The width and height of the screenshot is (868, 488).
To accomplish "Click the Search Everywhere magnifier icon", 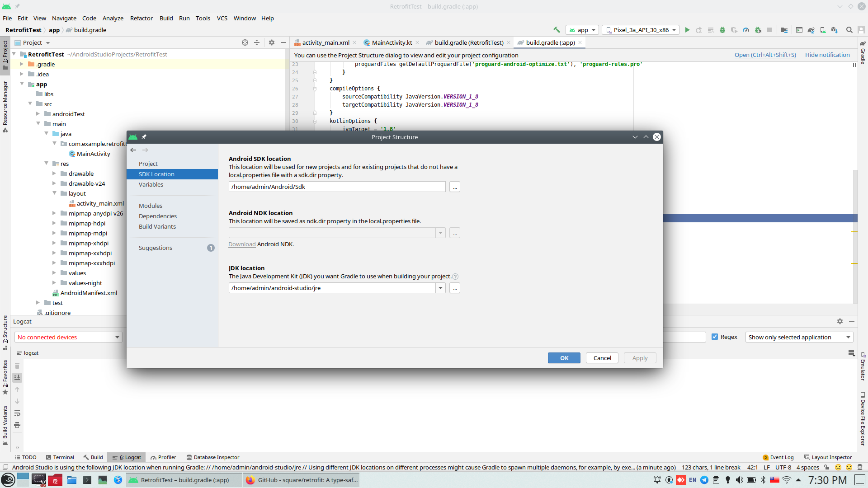I will tap(849, 30).
